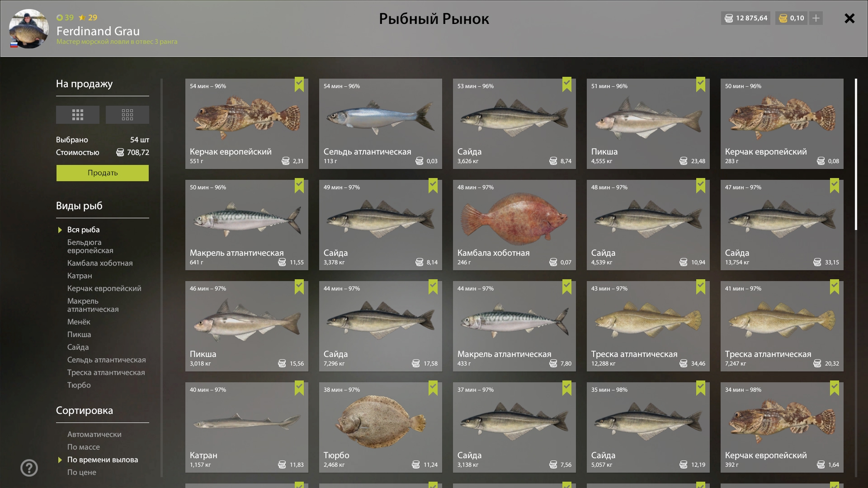
Task: Click the silver coins balance 12 875,64
Action: (746, 18)
